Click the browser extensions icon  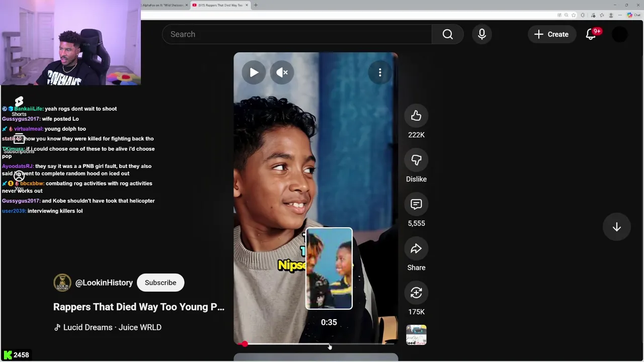(x=583, y=15)
